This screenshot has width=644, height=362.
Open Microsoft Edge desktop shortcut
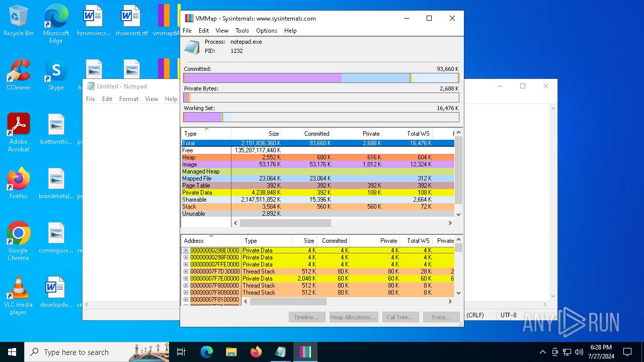pos(56,24)
